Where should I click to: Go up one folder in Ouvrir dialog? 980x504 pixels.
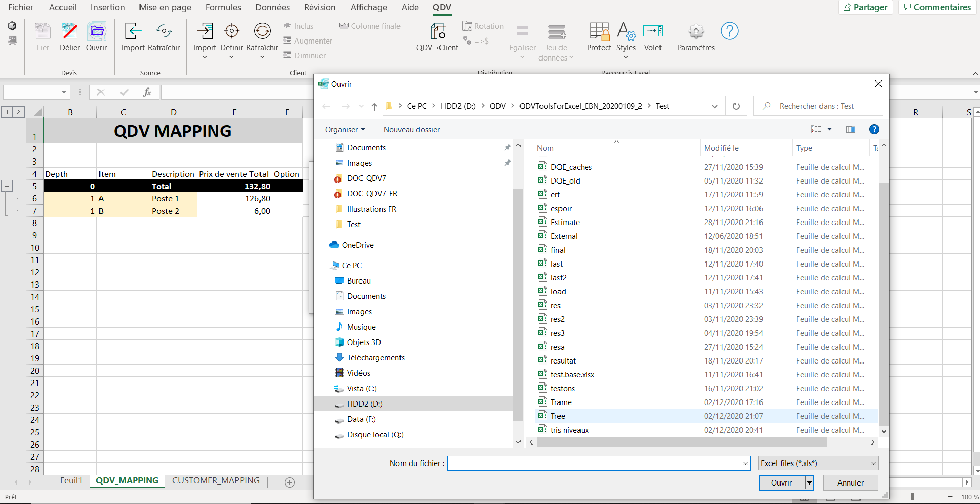click(x=374, y=107)
